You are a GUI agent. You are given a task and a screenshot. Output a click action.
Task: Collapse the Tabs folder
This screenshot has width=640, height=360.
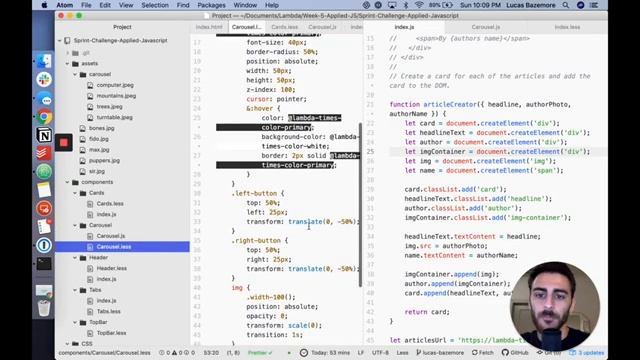click(75, 290)
